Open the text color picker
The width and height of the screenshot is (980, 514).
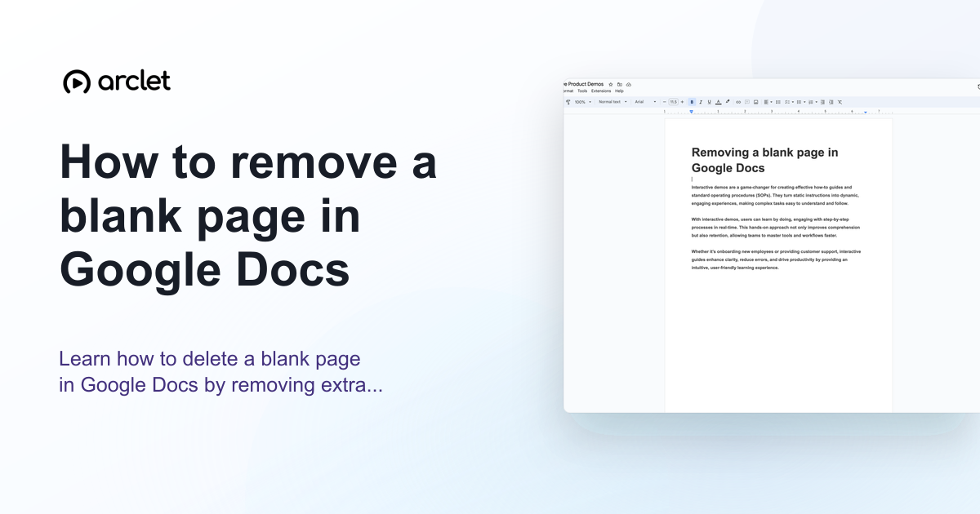(x=718, y=102)
